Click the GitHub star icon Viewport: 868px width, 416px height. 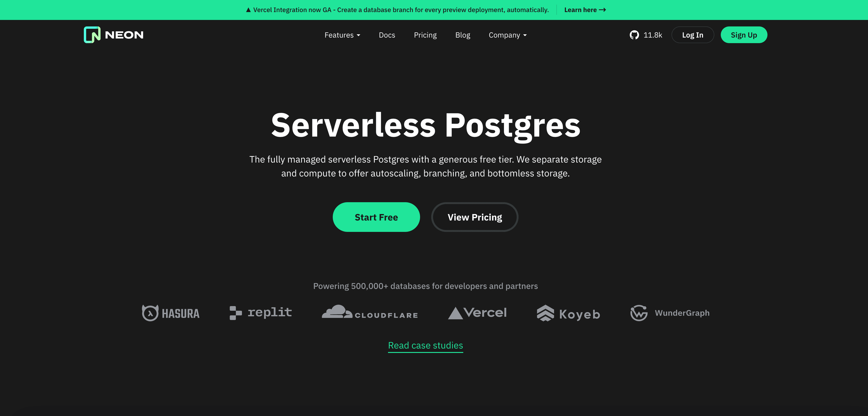(x=634, y=35)
